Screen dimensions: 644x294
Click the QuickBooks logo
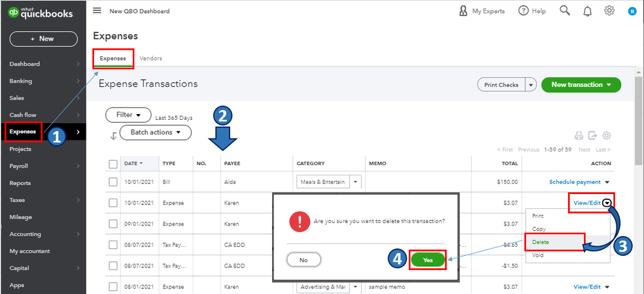point(41,13)
